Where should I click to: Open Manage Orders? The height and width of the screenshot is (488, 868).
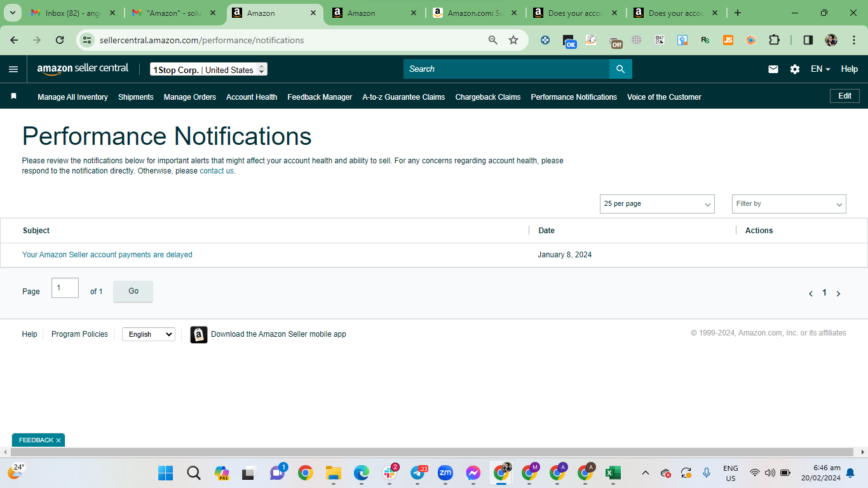[x=190, y=97]
